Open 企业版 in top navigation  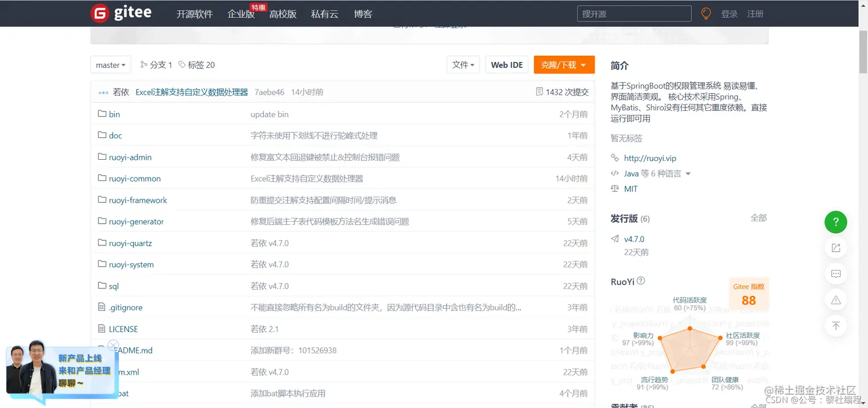[x=241, y=14]
